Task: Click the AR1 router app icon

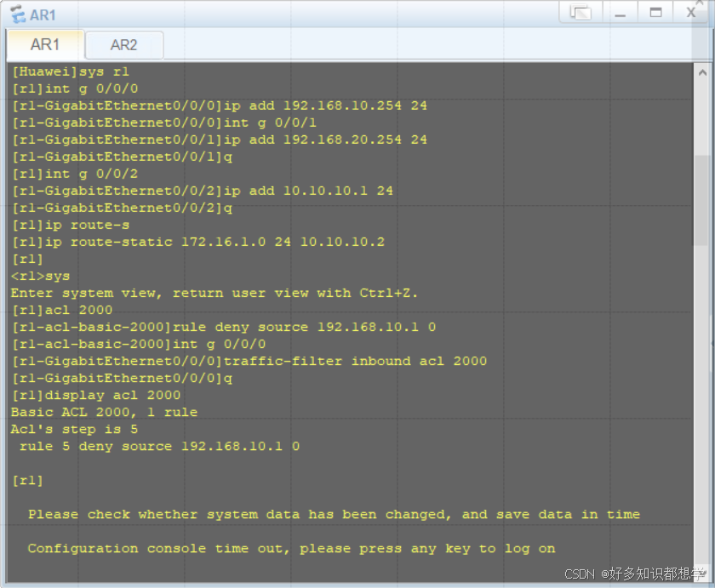Action: tap(18, 14)
